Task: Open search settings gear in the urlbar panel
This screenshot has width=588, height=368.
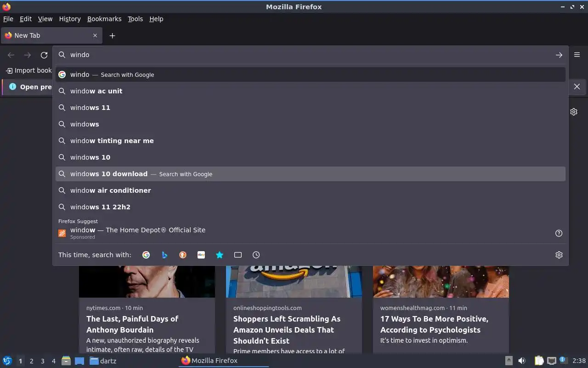Action: (559, 255)
